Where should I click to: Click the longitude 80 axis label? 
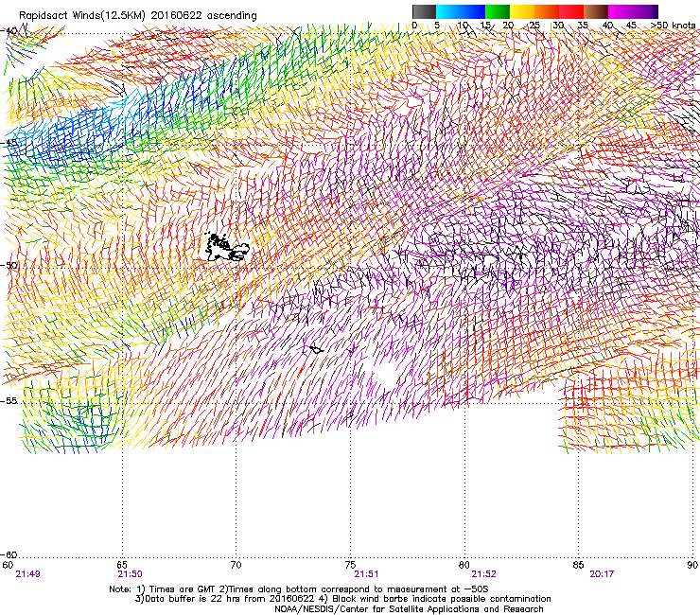coord(464,565)
